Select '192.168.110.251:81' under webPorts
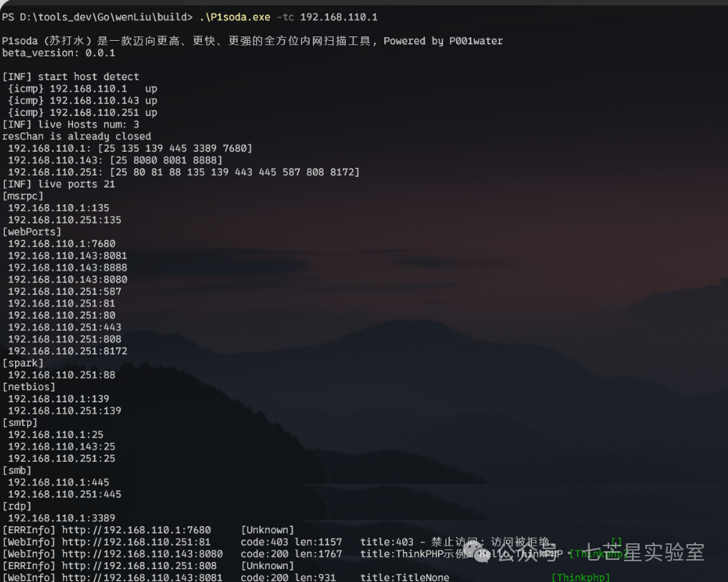The width and height of the screenshot is (728, 582). (62, 304)
